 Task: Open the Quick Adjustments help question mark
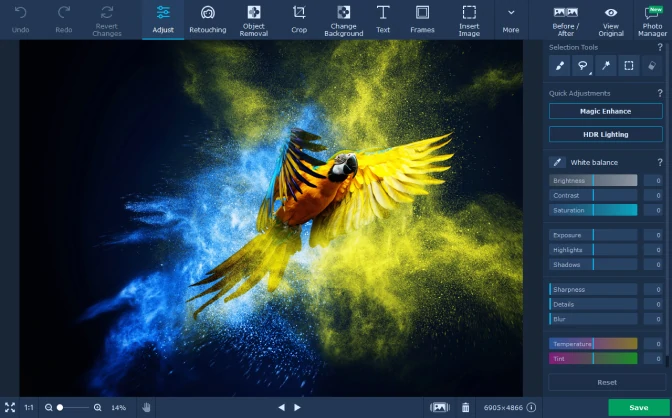tap(659, 93)
